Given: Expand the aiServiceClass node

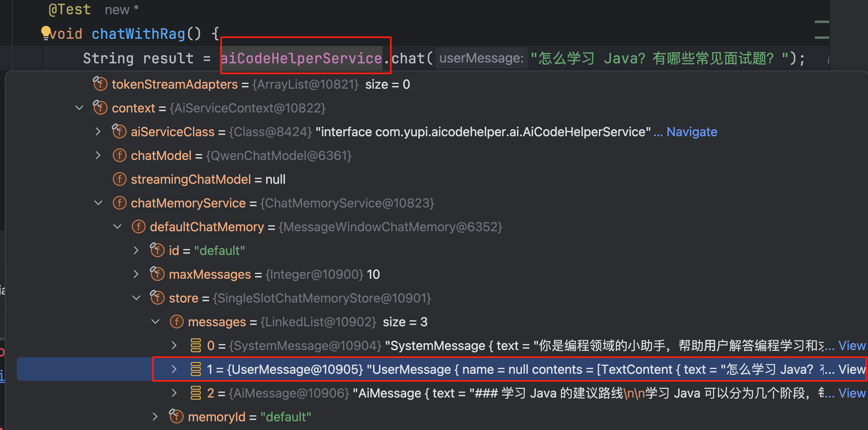Looking at the screenshot, I should 98,131.
